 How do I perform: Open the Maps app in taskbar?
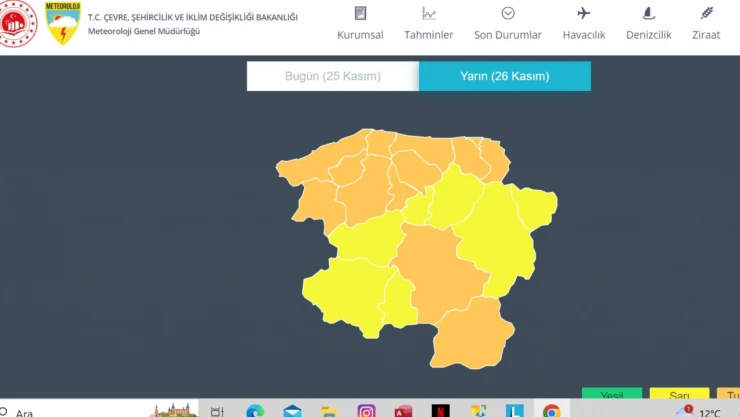(x=478, y=411)
